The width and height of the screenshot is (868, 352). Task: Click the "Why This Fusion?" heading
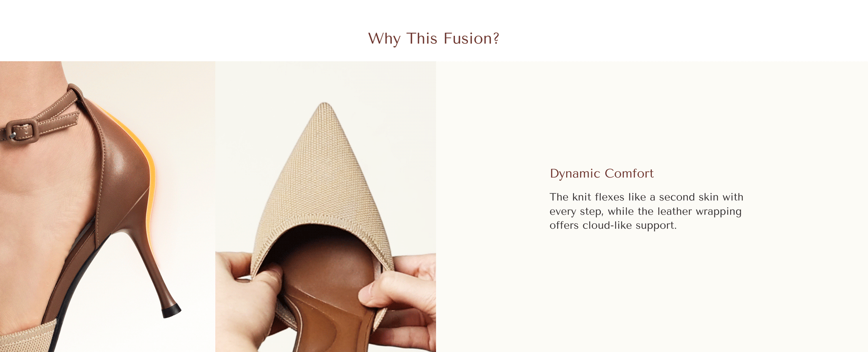[434, 39]
